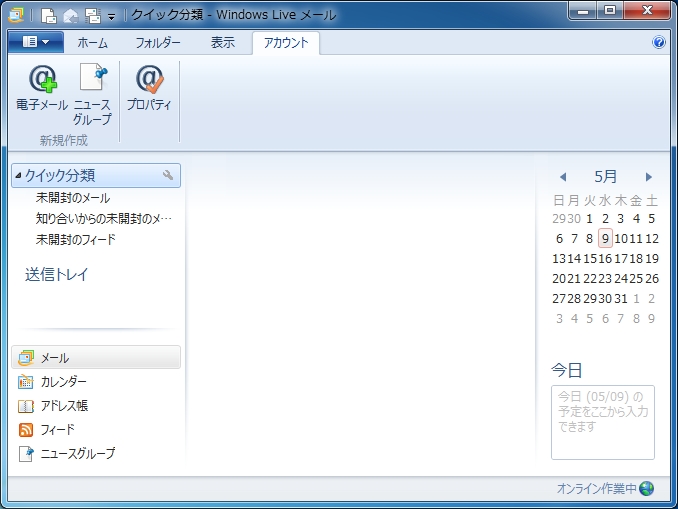Select May 15 in the calendar
The height and width of the screenshot is (509, 678).
coord(589,259)
